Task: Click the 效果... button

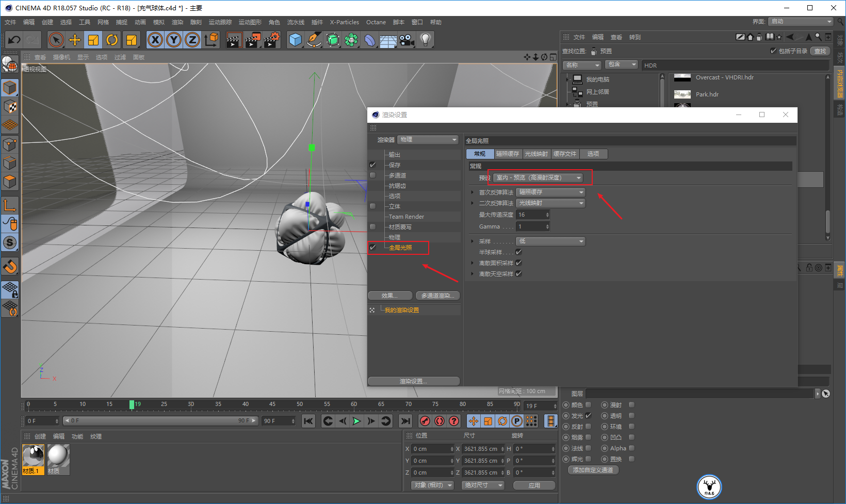Action: [x=389, y=296]
